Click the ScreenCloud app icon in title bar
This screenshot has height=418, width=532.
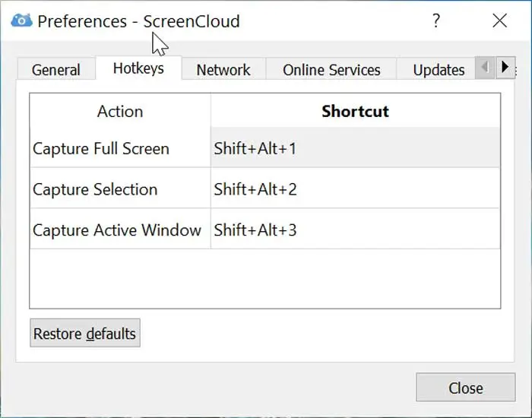[x=22, y=21]
